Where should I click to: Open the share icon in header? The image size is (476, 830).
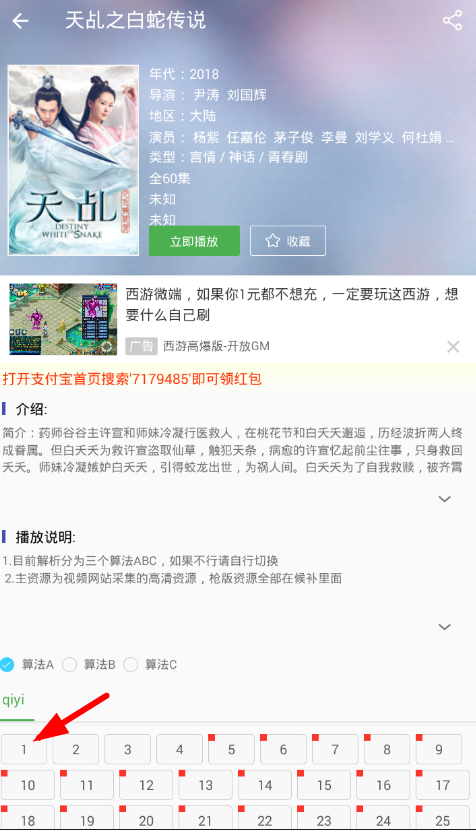[452, 21]
